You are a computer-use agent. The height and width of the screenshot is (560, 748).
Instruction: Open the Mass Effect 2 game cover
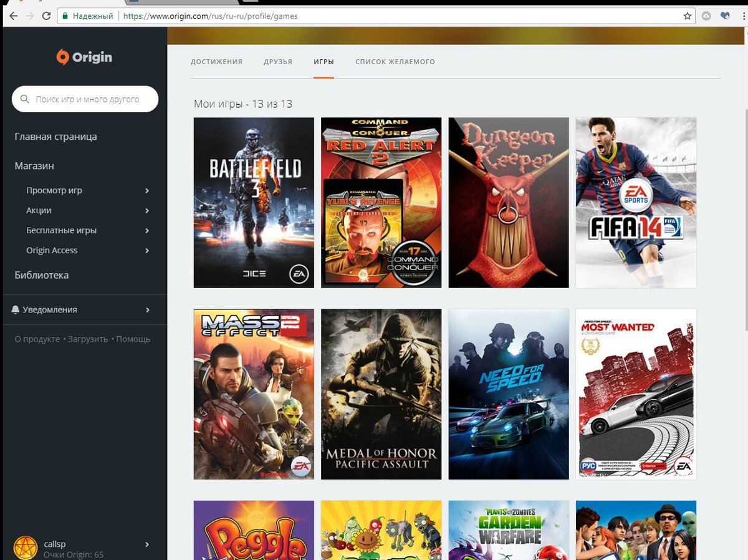click(x=254, y=394)
